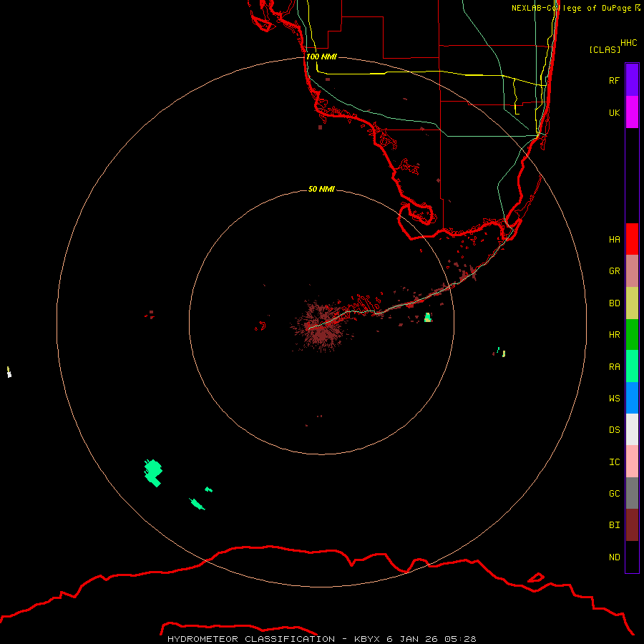Click the BD yellow legend swatch
The image size is (644, 644).
click(632, 303)
